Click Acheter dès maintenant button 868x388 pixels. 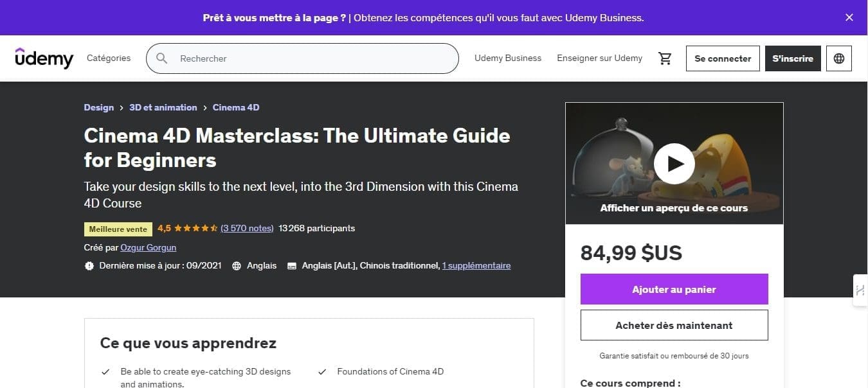tap(674, 325)
